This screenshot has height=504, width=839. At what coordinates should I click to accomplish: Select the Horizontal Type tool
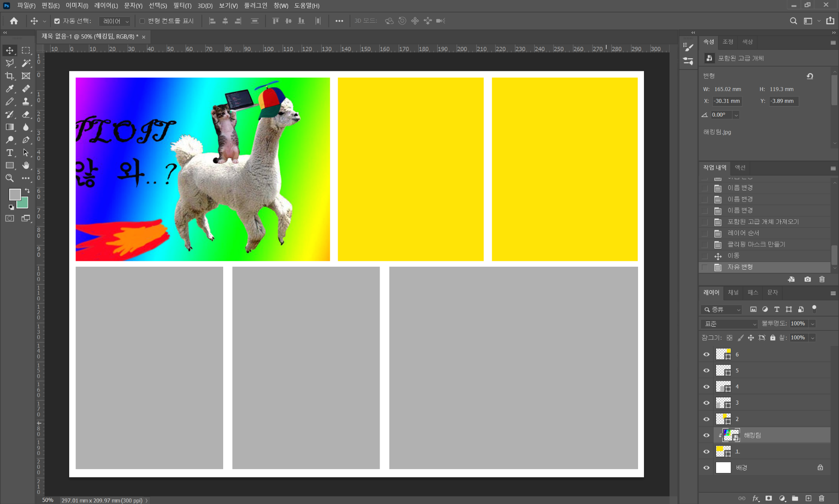click(9, 153)
